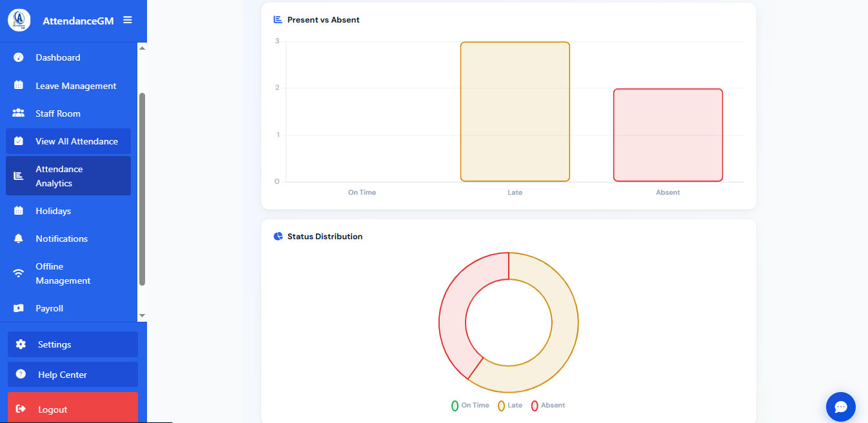Open the Settings button
868x423 pixels.
(x=73, y=344)
